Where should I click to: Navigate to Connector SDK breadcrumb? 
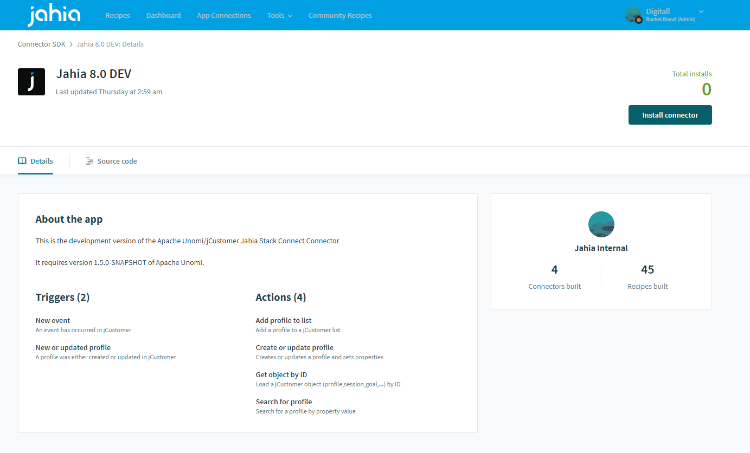point(42,44)
